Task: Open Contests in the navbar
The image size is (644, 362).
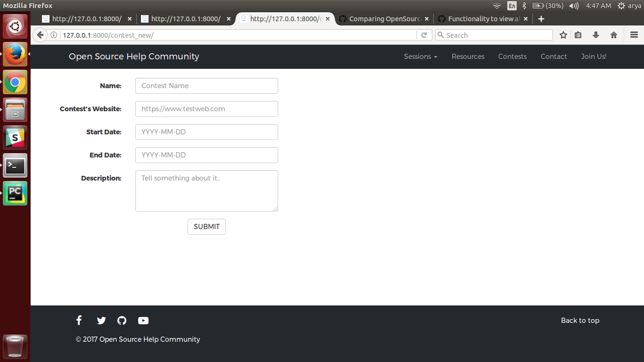Action: [512, 57]
